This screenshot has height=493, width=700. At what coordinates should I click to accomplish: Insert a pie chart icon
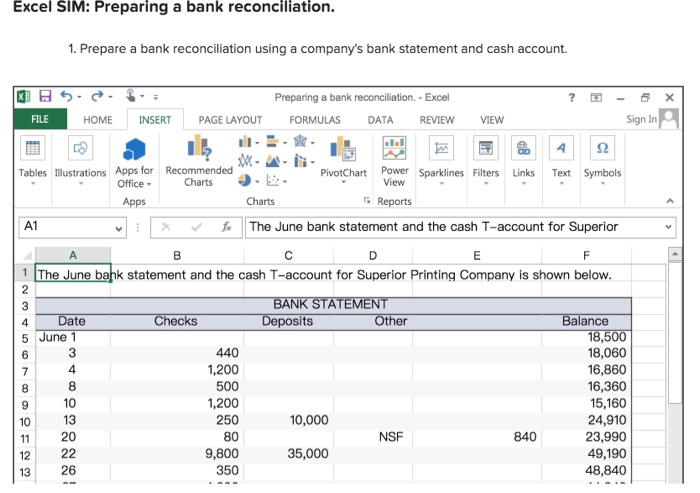coord(245,180)
